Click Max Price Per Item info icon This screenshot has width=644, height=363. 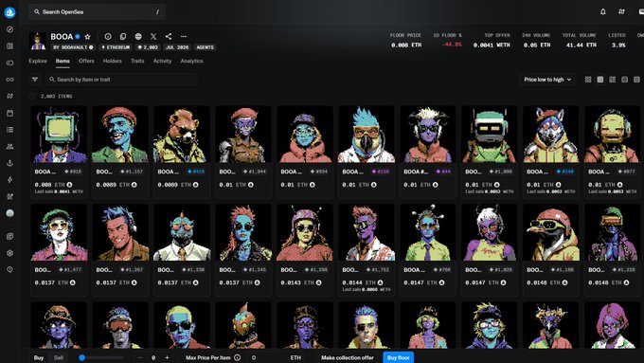tap(238, 357)
